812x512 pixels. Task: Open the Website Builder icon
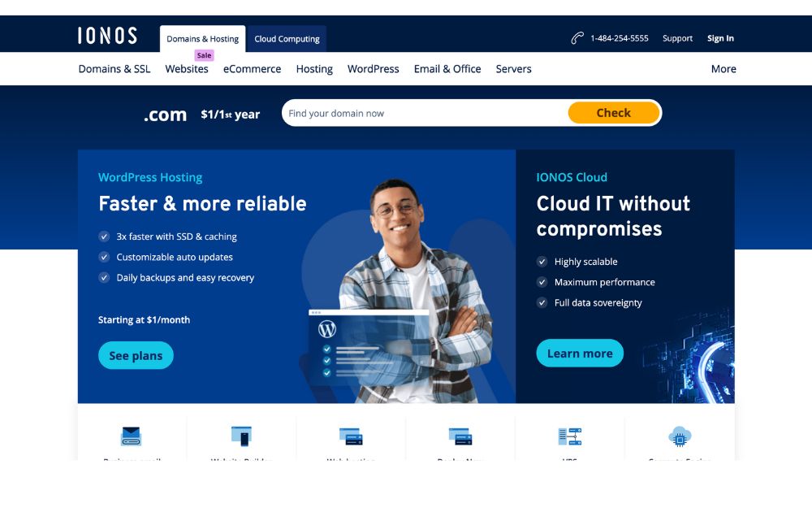241,436
